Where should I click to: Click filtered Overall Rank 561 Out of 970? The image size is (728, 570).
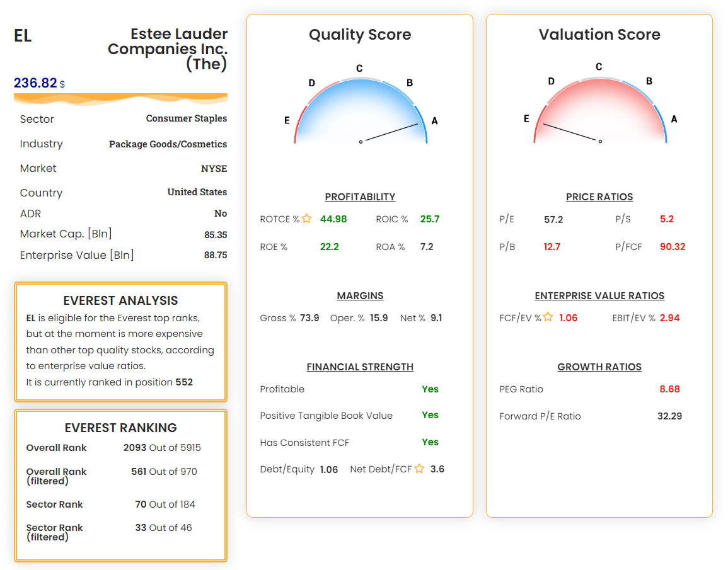pos(164,471)
